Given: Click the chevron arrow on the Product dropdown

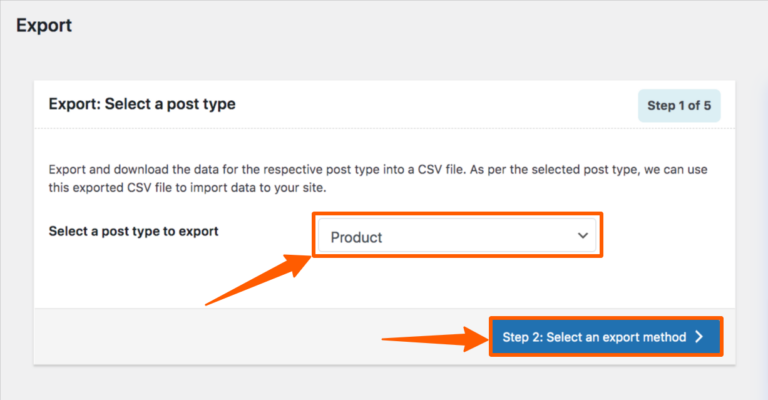Looking at the screenshot, I should pos(583,236).
